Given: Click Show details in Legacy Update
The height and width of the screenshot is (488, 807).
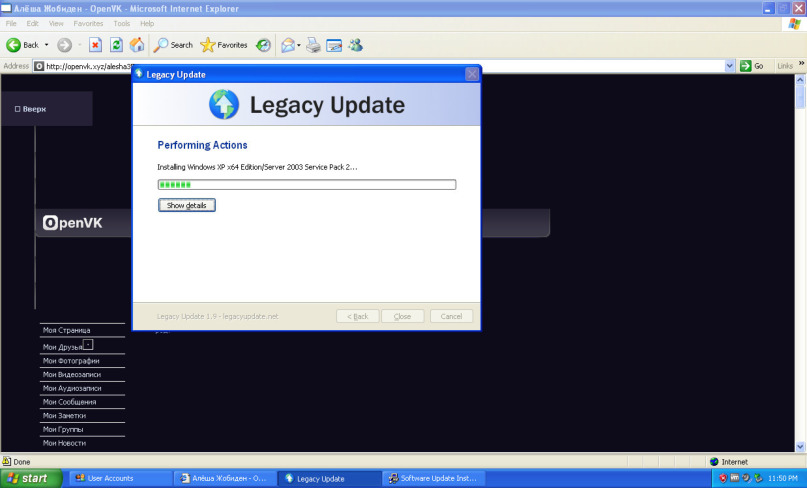Looking at the screenshot, I should (x=187, y=205).
